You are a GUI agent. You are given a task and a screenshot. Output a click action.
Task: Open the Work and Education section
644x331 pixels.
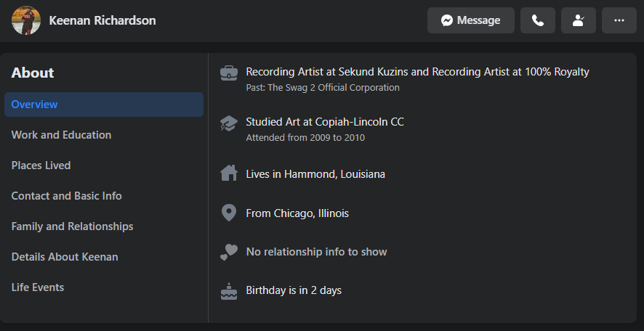point(62,135)
